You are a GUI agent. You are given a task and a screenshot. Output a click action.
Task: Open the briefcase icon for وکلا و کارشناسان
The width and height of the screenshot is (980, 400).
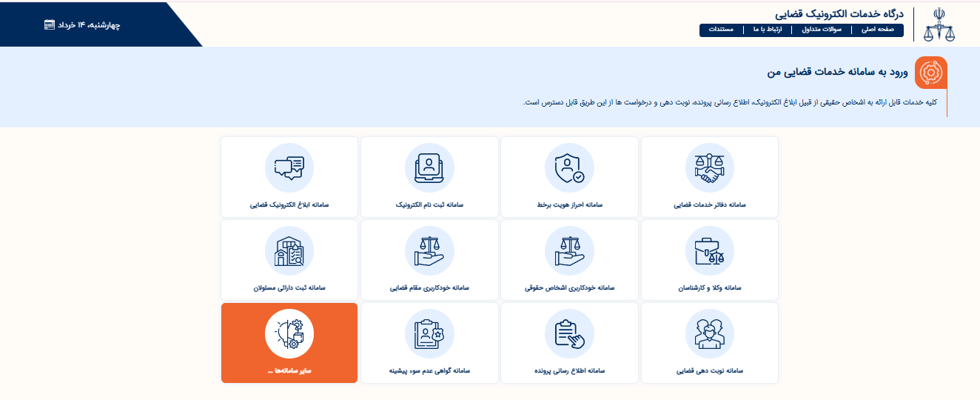pos(709,251)
